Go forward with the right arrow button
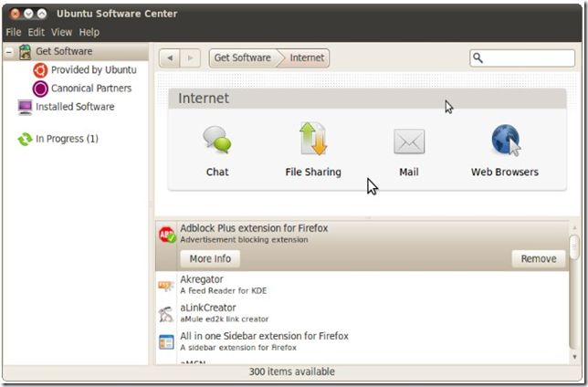 click(190, 58)
